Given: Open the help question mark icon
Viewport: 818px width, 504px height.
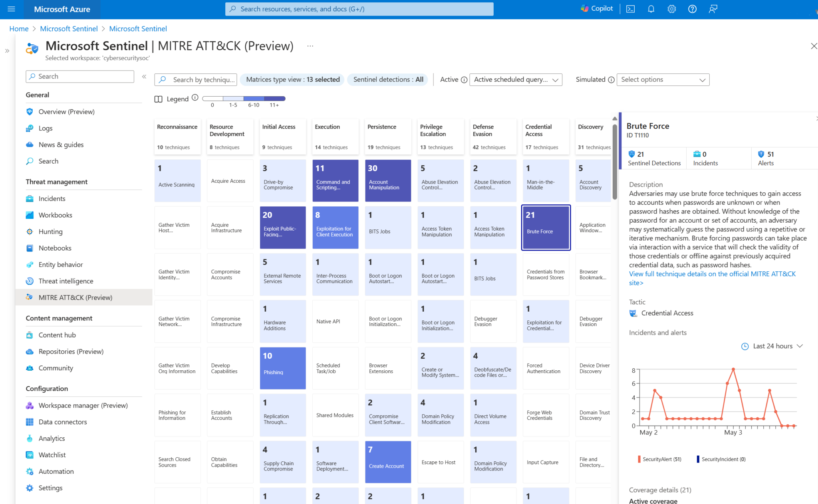Looking at the screenshot, I should coord(692,9).
